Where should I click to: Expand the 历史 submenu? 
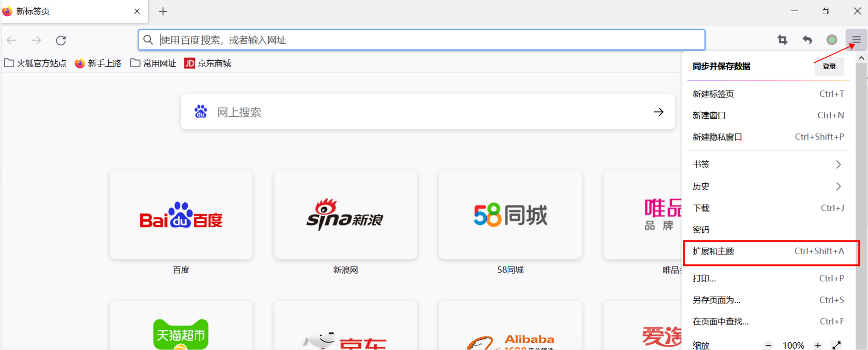(768, 186)
